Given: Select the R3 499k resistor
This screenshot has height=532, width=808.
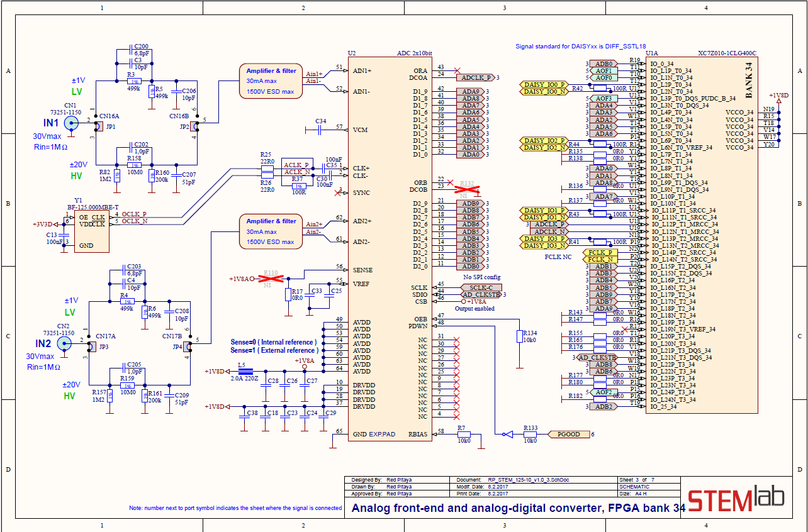Looking at the screenshot, I should [134, 82].
